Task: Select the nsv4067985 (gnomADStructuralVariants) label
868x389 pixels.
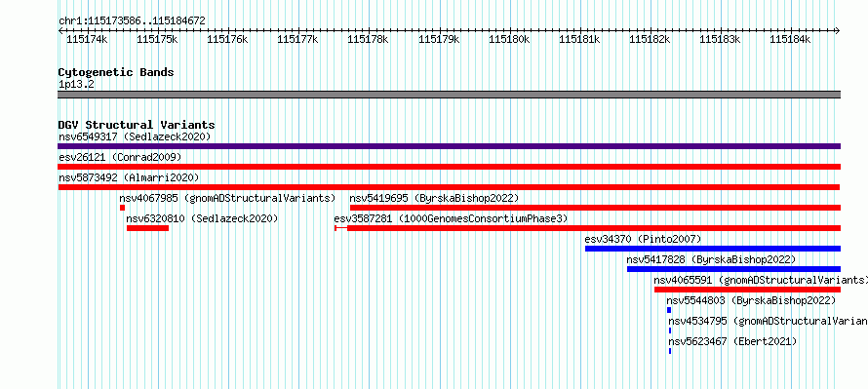Action: tap(227, 198)
